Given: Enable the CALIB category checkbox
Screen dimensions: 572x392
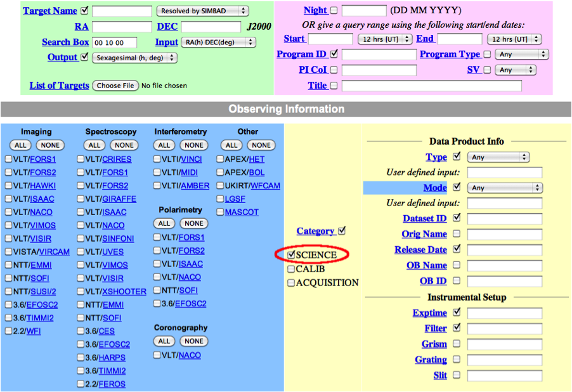Looking at the screenshot, I should click(x=291, y=269).
